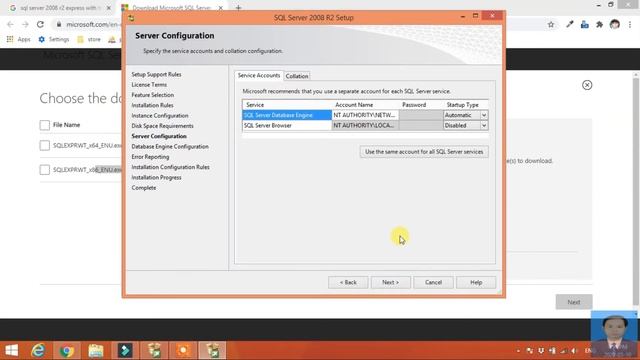640x360 pixels.
Task: Open Help in the setup wizard
Action: (476, 282)
